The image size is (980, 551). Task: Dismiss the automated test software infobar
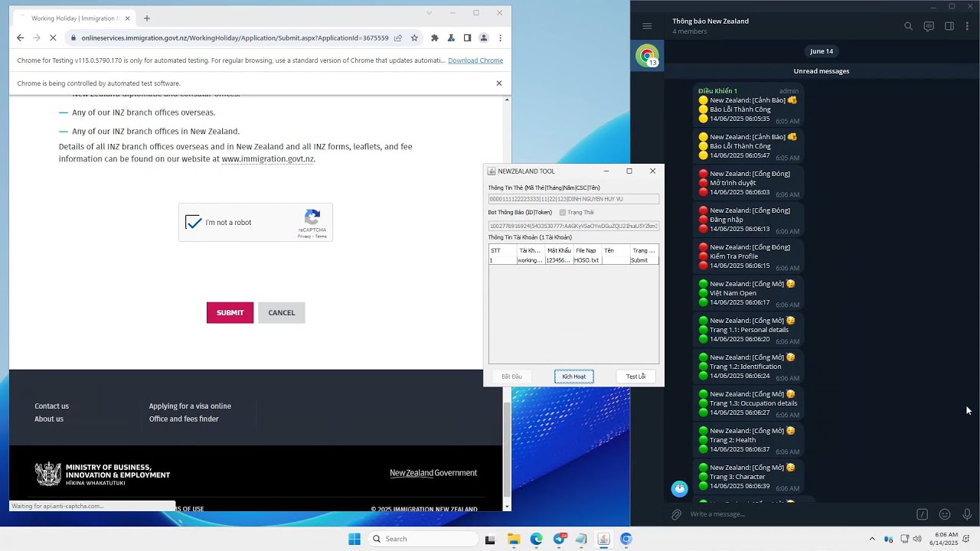pyautogui.click(x=499, y=83)
